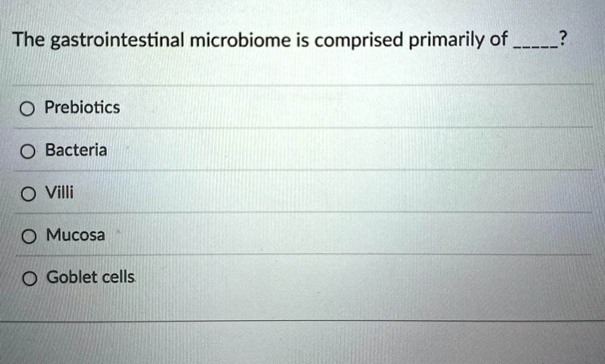Click the word 'microbiome' in the question
Screen dimensions: 605x364
point(240,40)
